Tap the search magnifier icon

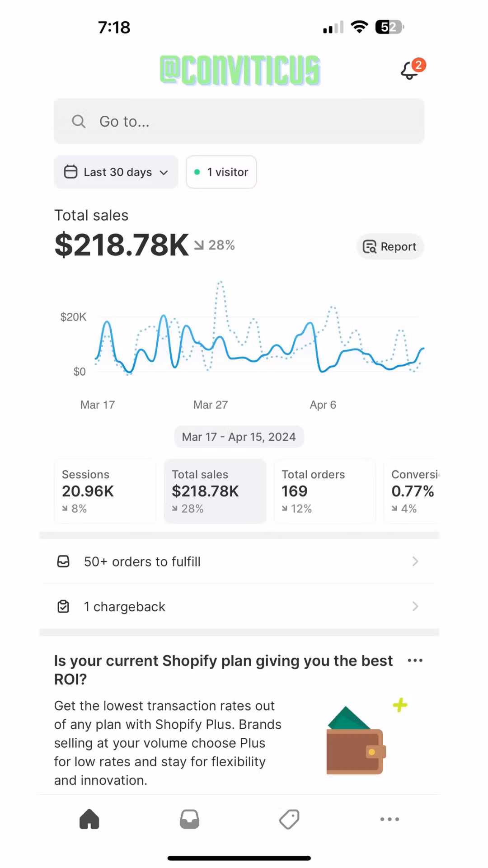click(x=79, y=121)
